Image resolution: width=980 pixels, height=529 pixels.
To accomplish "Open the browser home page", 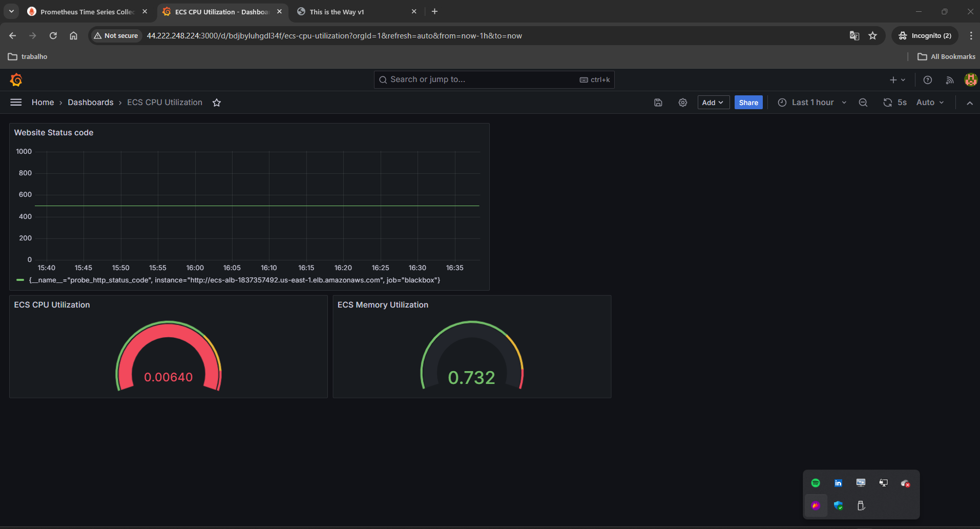I will [x=73, y=35].
